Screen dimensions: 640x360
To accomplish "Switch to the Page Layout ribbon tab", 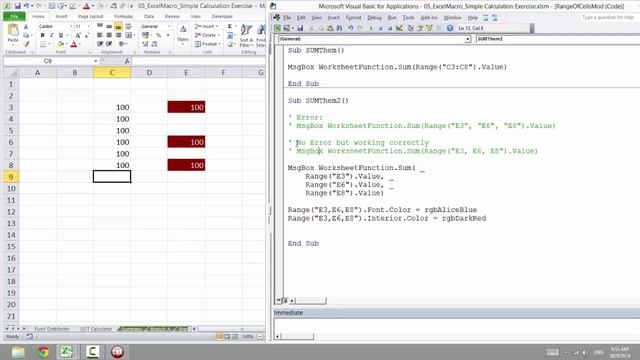I will tap(91, 16).
